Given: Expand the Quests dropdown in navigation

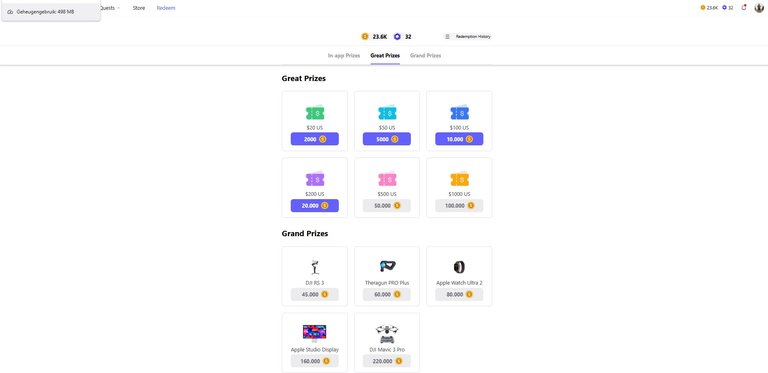Looking at the screenshot, I should (110, 8).
